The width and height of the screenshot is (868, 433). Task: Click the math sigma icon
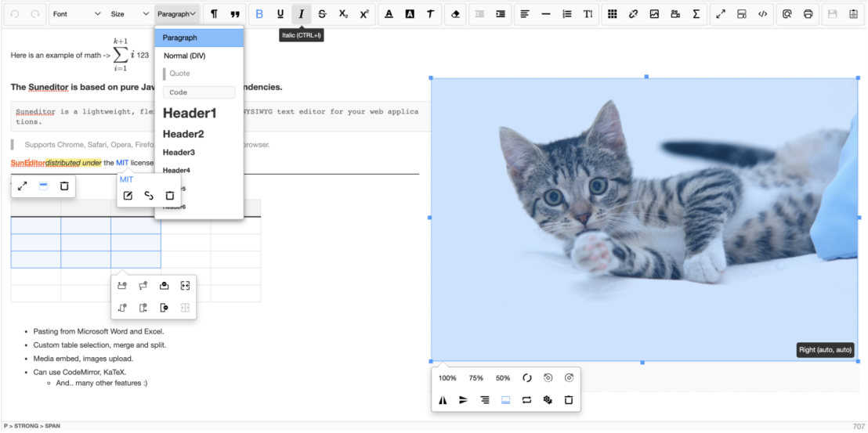coord(696,14)
